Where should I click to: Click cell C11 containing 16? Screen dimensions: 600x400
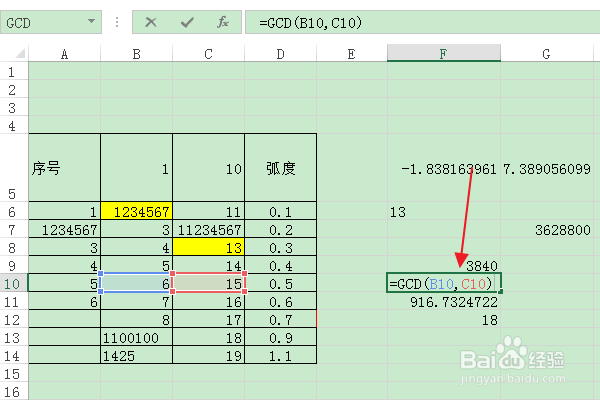coord(209,301)
